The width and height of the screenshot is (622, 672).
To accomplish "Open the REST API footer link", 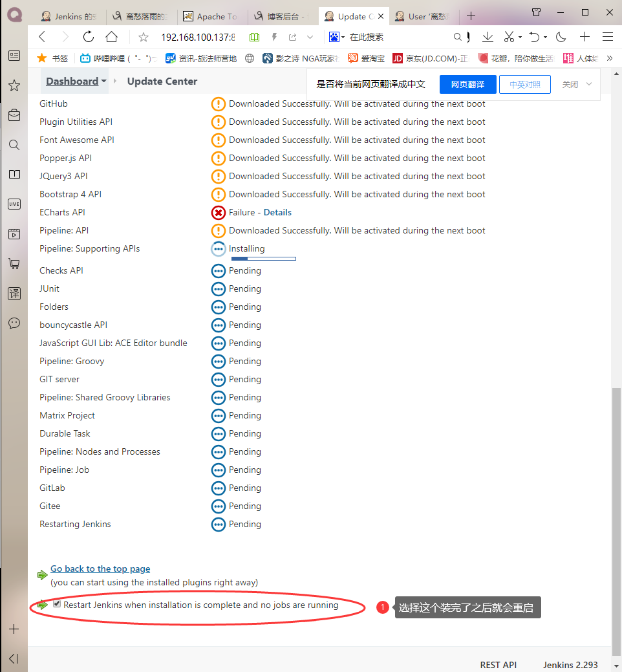I will [x=499, y=665].
